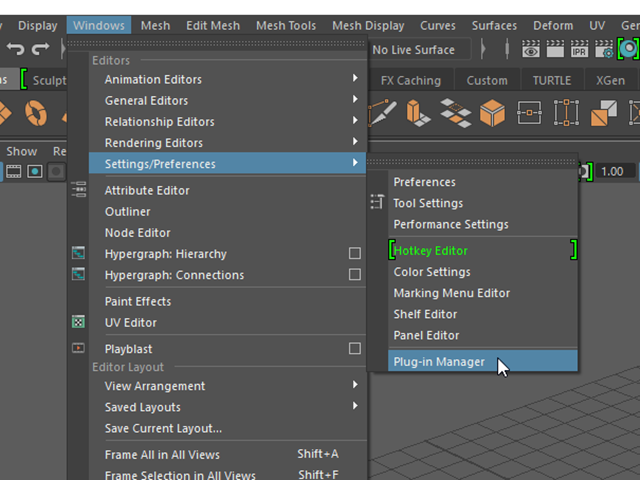Open the Shelf Editor
Viewport: 640px width, 480px height.
click(483, 314)
